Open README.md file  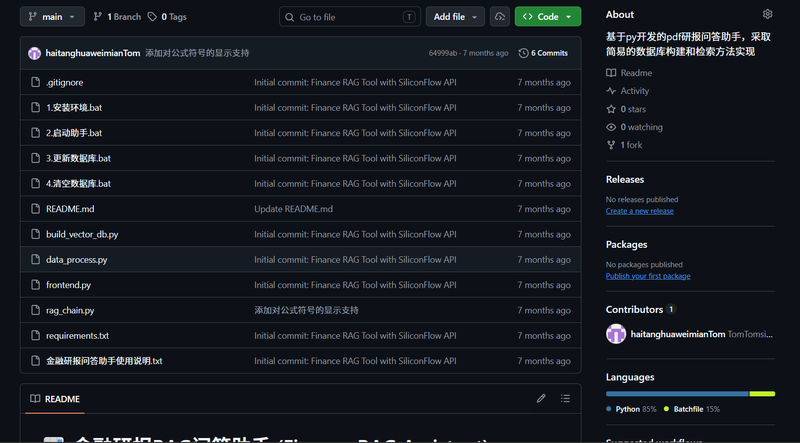click(x=70, y=209)
